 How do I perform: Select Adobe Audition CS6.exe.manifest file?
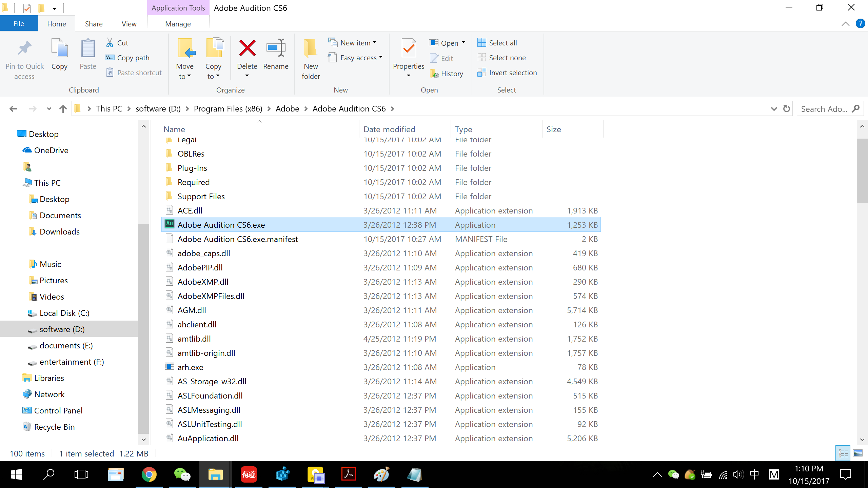pyautogui.click(x=381, y=239)
